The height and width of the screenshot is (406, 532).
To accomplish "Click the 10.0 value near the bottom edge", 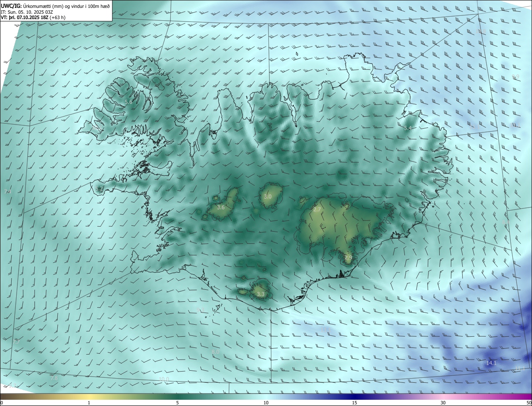I will tap(164, 379).
